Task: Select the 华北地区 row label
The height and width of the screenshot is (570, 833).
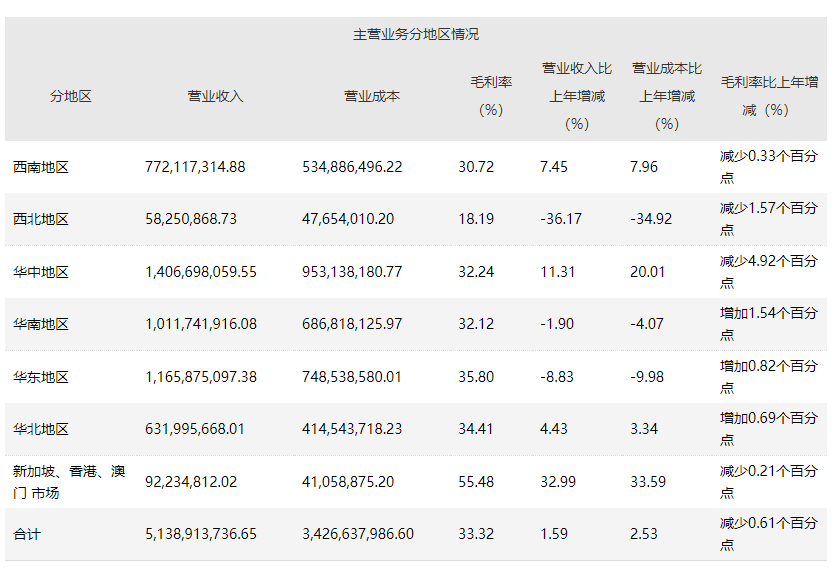Action: point(41,429)
